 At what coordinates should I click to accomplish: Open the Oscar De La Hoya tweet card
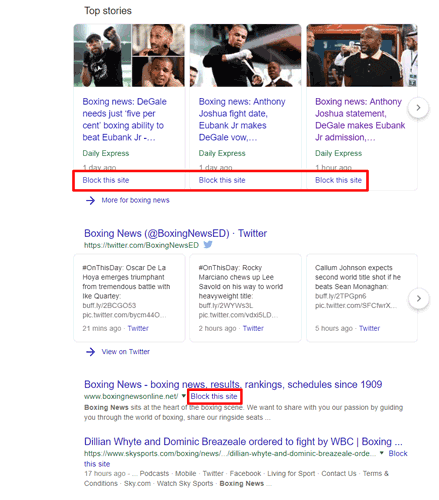pyautogui.click(x=129, y=298)
